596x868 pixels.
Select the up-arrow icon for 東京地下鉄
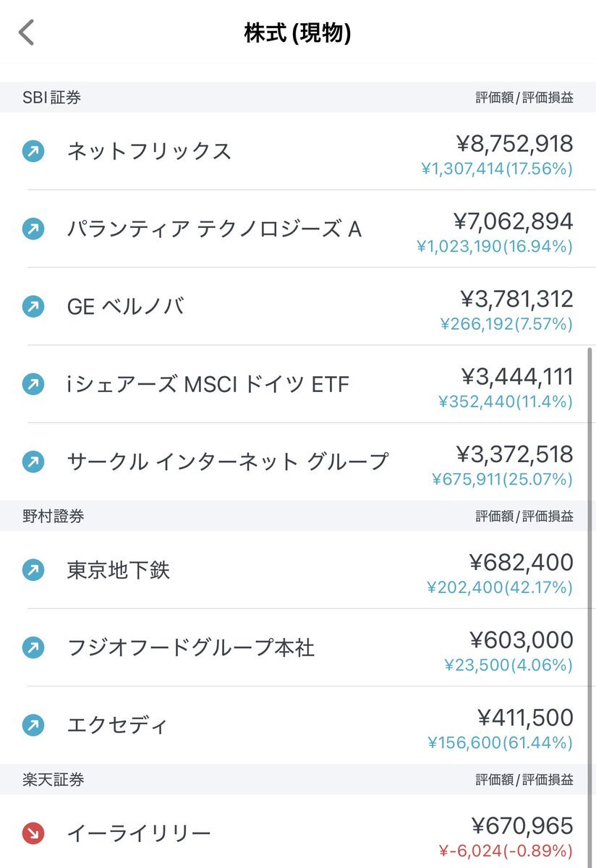33,571
